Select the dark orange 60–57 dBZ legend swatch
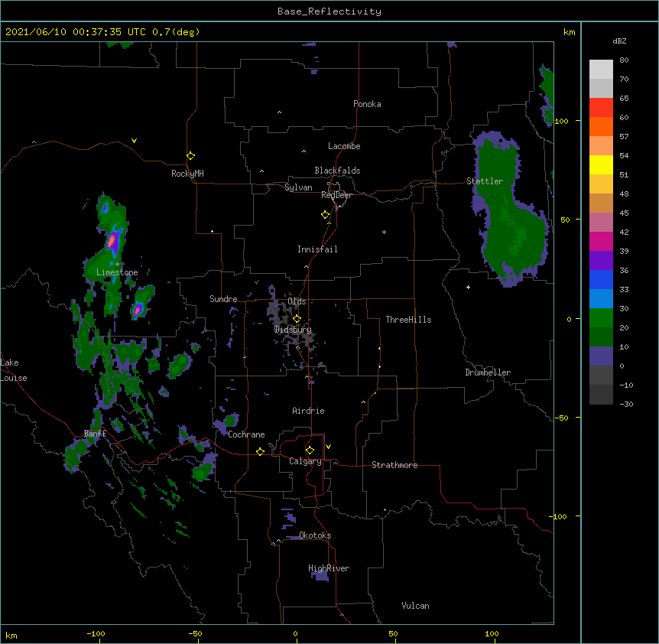659x644 pixels. 601,126
